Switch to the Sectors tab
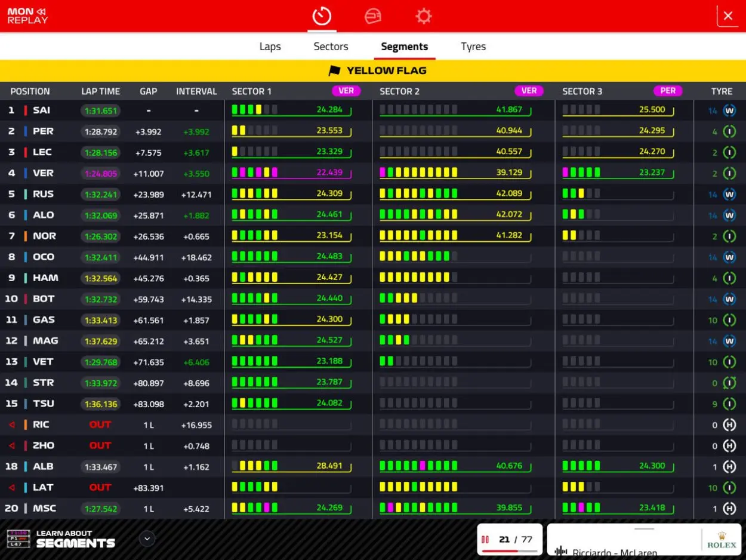This screenshot has width=746, height=560. [x=331, y=47]
